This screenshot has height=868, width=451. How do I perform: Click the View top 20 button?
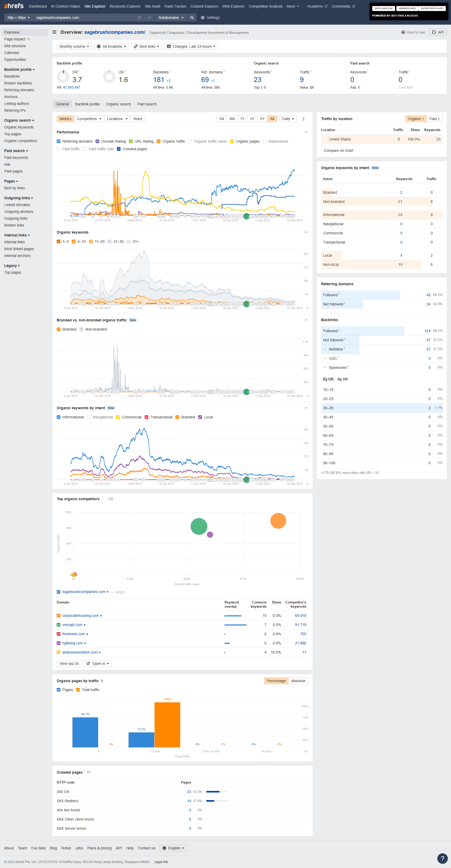click(x=69, y=664)
